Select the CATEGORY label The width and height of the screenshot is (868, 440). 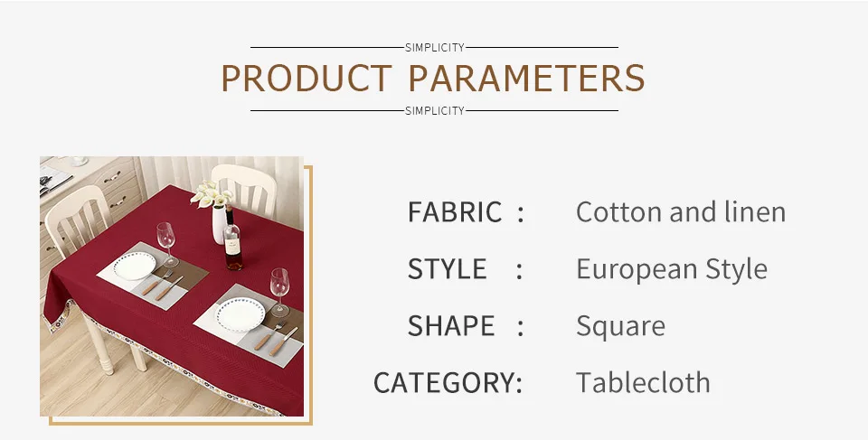pyautogui.click(x=448, y=383)
